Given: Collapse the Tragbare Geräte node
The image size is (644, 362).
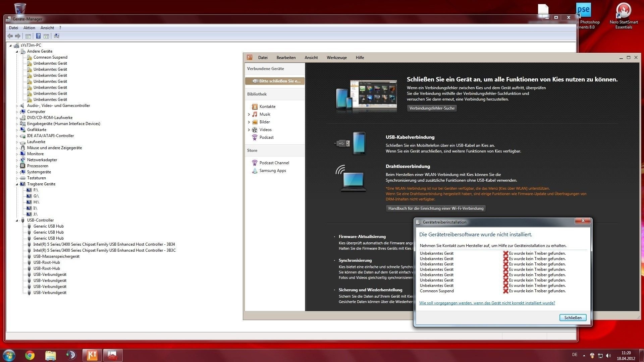Looking at the screenshot, I should pyautogui.click(x=17, y=184).
